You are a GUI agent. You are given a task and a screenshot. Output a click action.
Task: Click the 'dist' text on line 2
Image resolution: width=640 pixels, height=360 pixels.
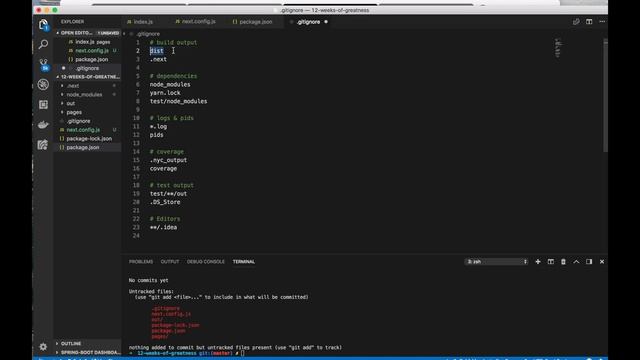(156, 51)
